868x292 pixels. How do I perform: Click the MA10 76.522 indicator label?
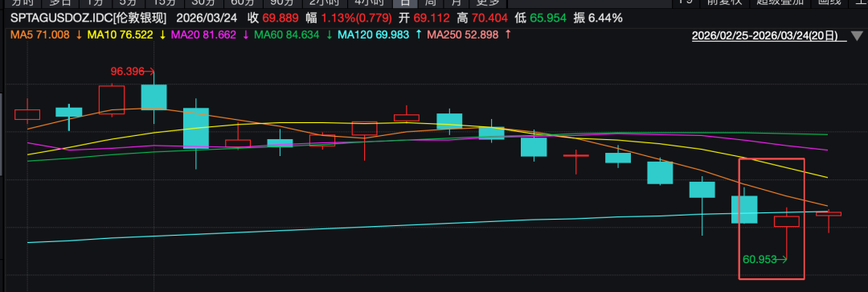tap(120, 35)
